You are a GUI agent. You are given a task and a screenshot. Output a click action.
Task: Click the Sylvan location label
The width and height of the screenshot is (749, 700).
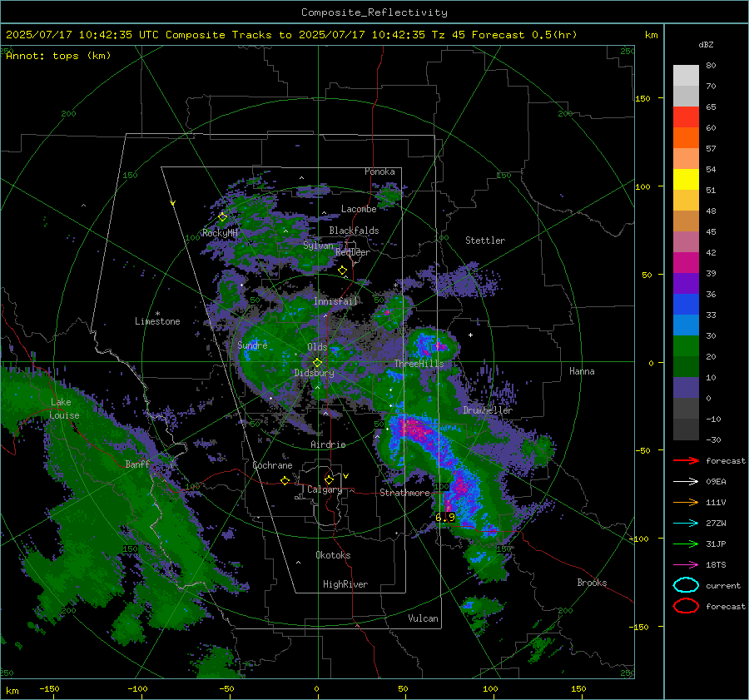pos(318,246)
